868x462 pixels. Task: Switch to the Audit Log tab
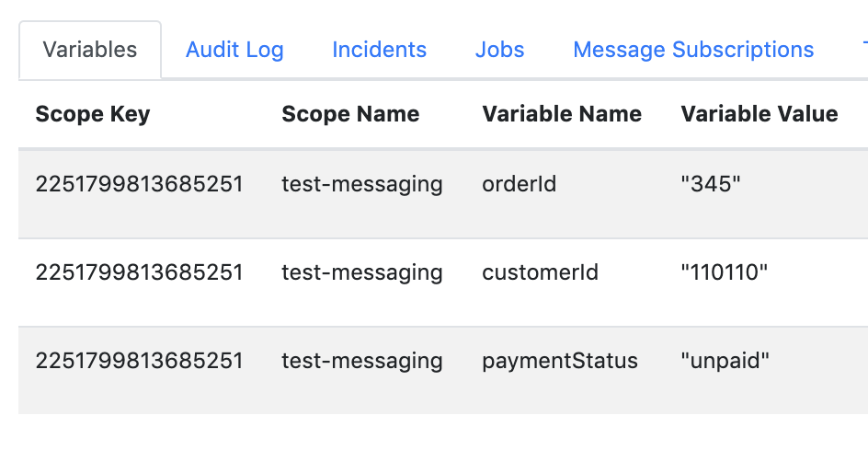click(234, 50)
